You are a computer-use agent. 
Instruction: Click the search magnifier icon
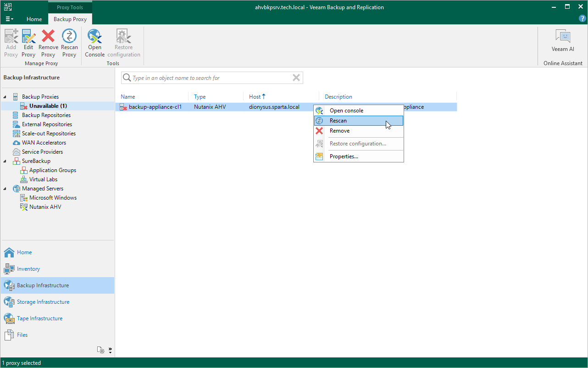(127, 78)
